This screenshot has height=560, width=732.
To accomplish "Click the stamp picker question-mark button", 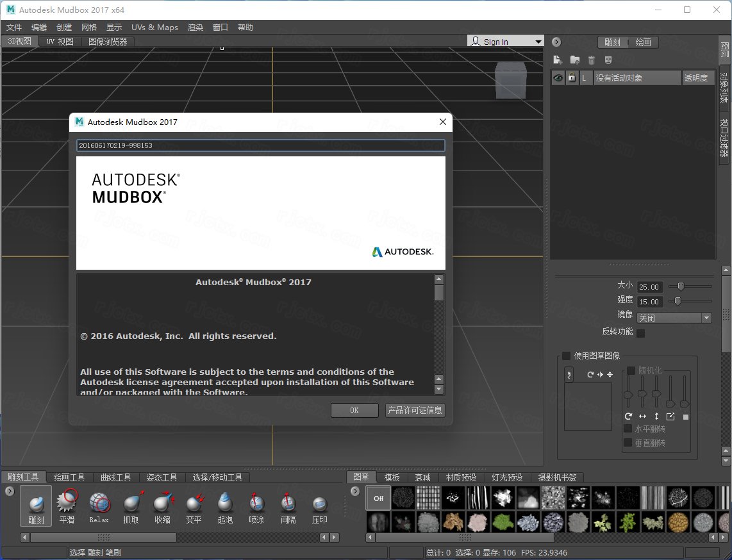I will [569, 374].
